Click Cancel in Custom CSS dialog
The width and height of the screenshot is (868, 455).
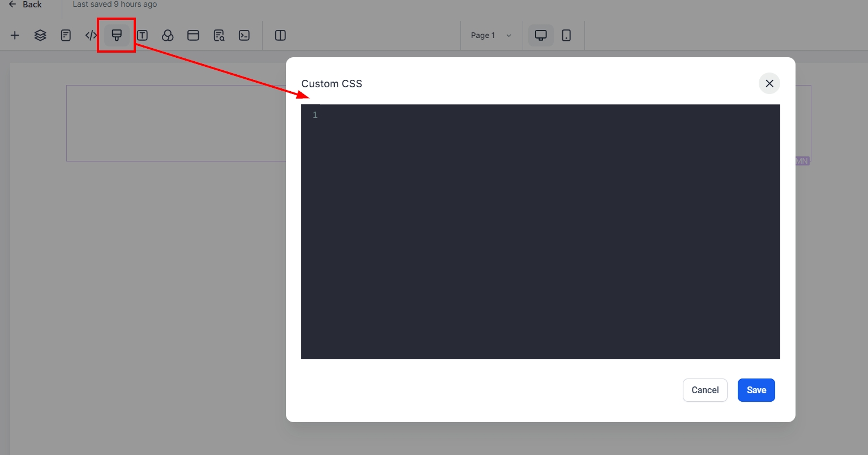(705, 390)
